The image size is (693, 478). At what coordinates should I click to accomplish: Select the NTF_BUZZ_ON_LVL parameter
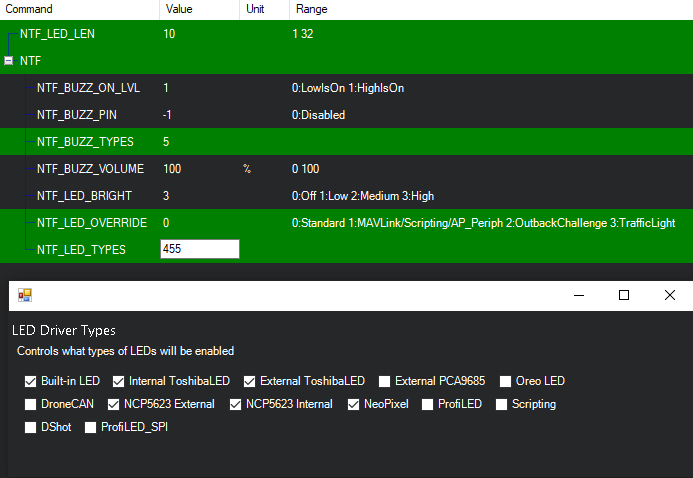tap(88, 88)
